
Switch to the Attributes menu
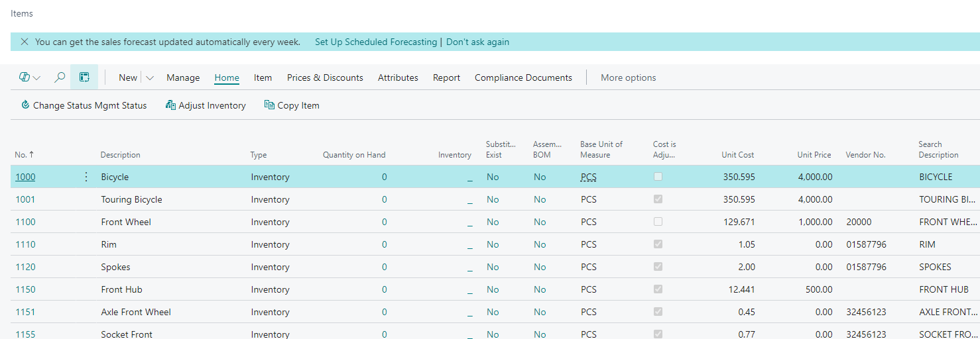(398, 77)
